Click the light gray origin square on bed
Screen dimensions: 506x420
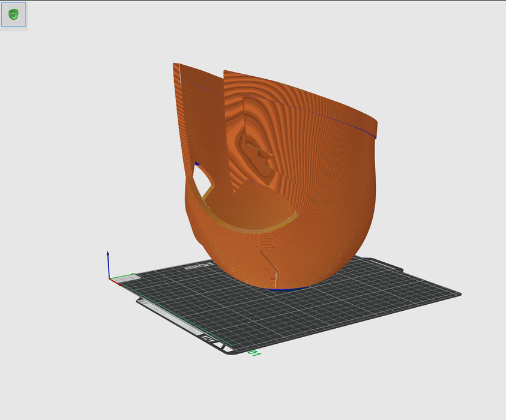pos(130,278)
